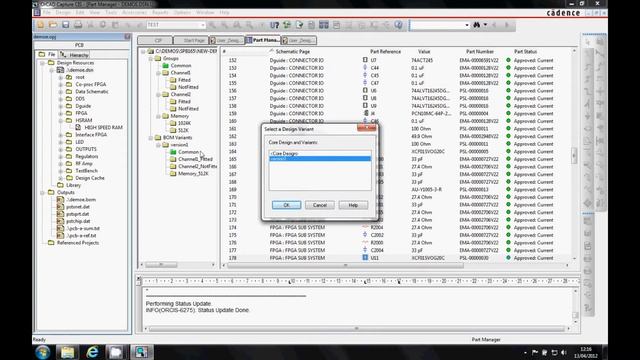The image size is (640, 360).
Task: Click the demoe.dsn design file icon
Action: pos(60,70)
